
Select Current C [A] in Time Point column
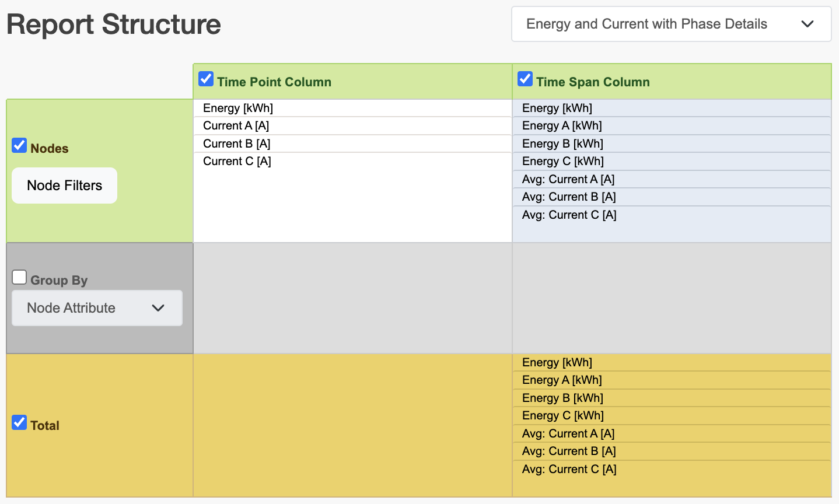(x=237, y=161)
